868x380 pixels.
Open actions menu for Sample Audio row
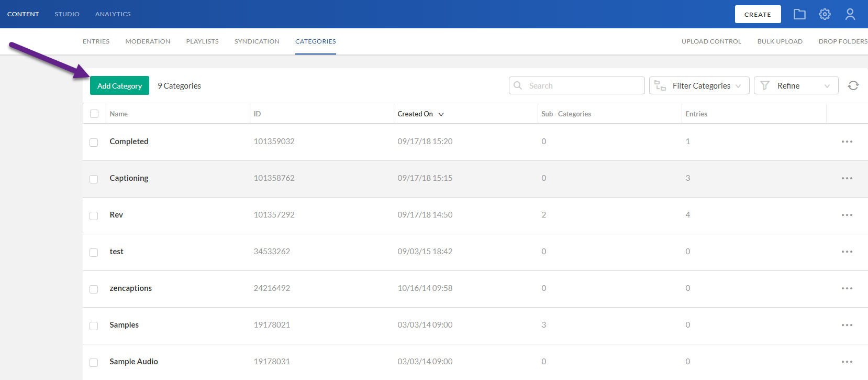(847, 362)
